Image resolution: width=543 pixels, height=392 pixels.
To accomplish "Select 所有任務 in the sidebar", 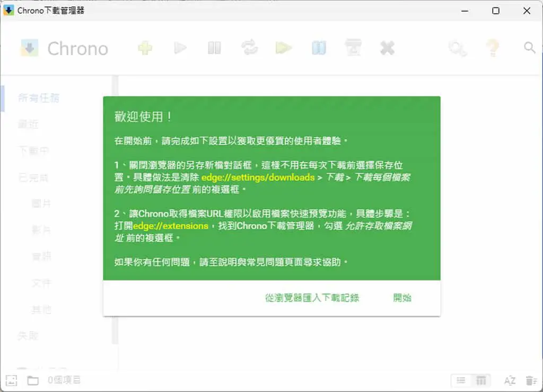I will 39,98.
